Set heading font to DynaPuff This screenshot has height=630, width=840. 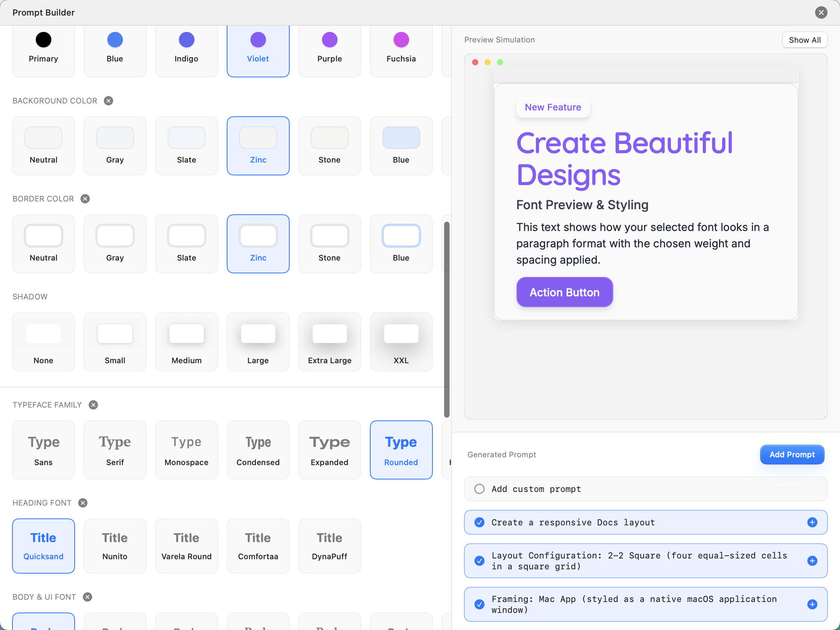(x=330, y=546)
